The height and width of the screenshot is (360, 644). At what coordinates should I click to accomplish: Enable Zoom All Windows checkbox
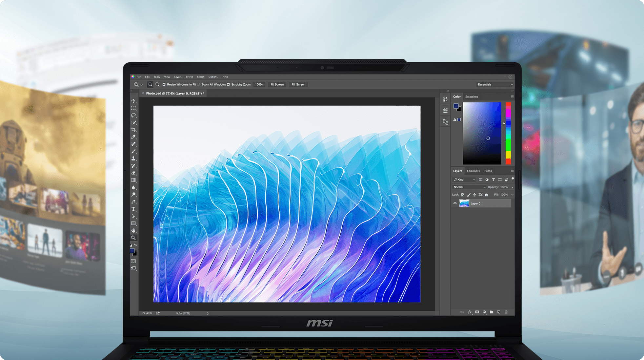(199, 84)
